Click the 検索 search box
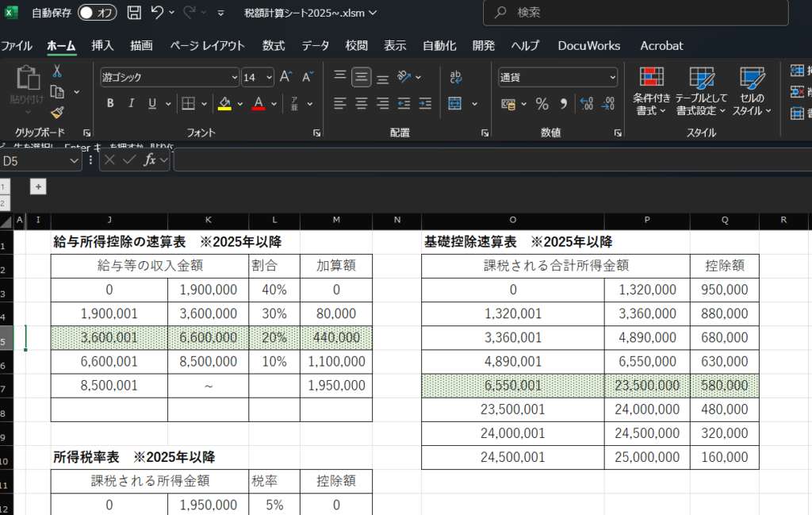812x515 pixels. (x=636, y=13)
